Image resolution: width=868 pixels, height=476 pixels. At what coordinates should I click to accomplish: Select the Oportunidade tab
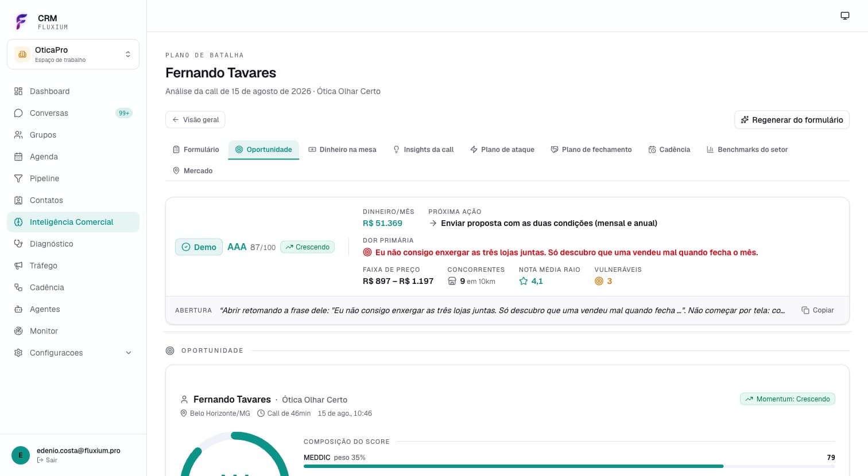coord(263,150)
